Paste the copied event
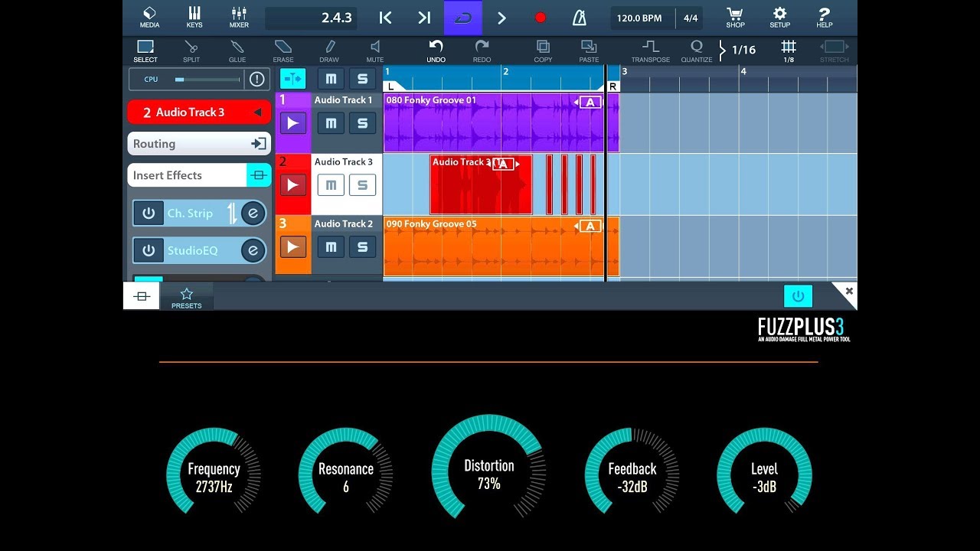Viewport: 980px width, 551px height. pyautogui.click(x=589, y=51)
